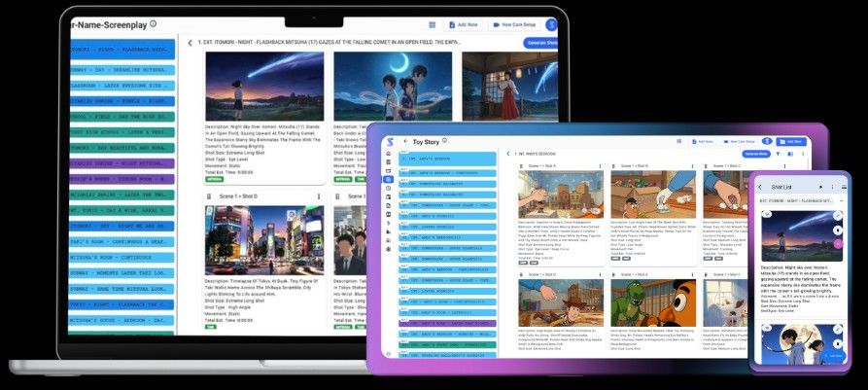The height and width of the screenshot is (390, 868).
Task: Grab the tablet Scene 1 > Shot A drag handle
Action: click(x=521, y=165)
